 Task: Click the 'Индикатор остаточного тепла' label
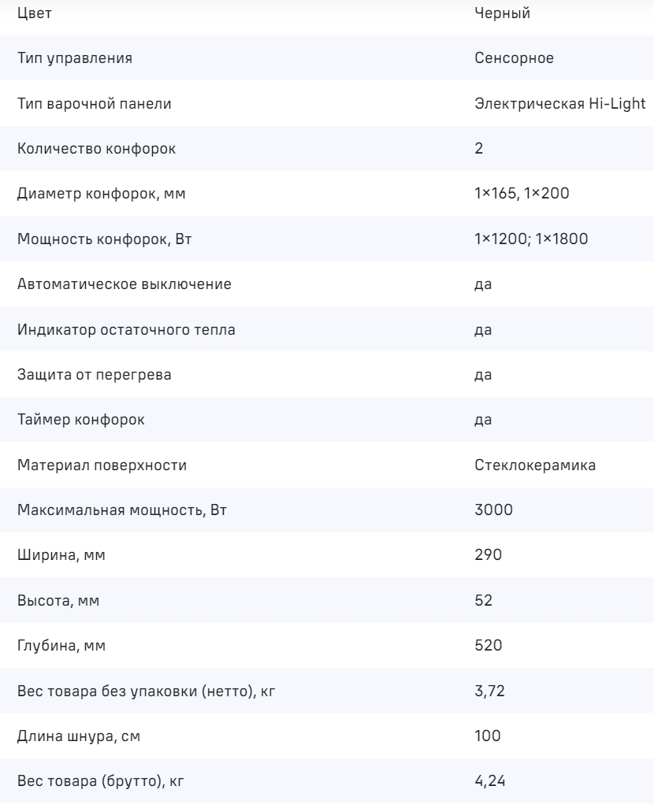pos(126,330)
